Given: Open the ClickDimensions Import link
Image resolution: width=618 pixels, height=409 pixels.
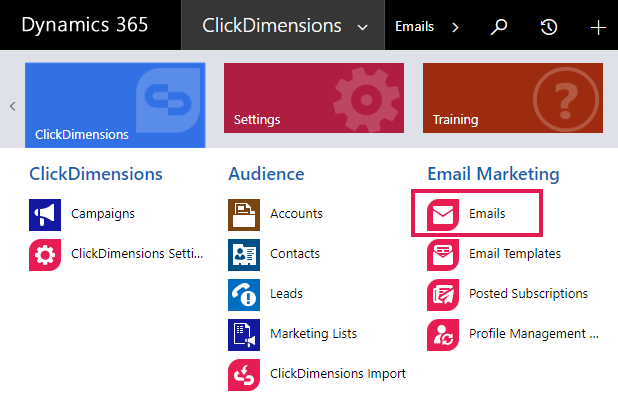Looking at the screenshot, I should 338,373.
